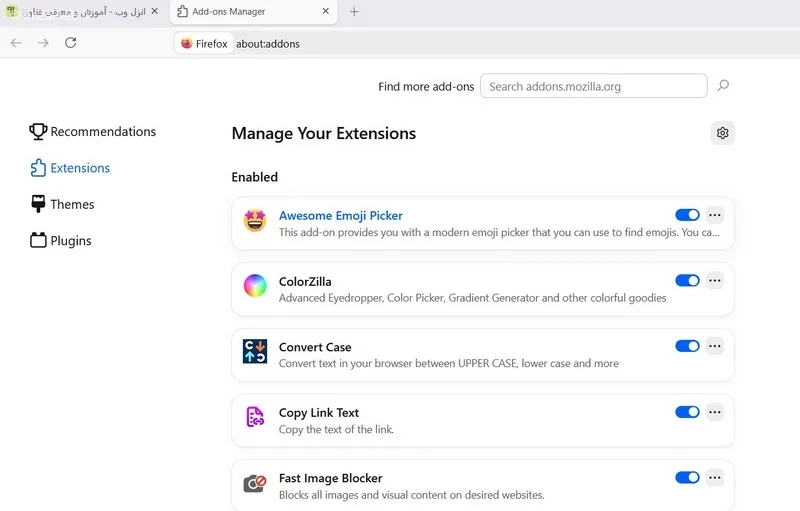This screenshot has height=511, width=800.
Task: Open Copy Link Text extension details
Action: (318, 413)
